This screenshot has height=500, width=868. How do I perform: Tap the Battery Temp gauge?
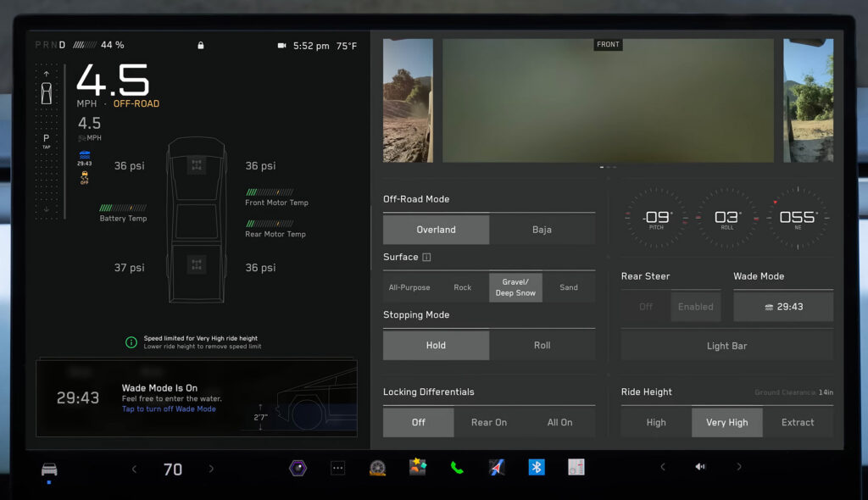click(123, 214)
